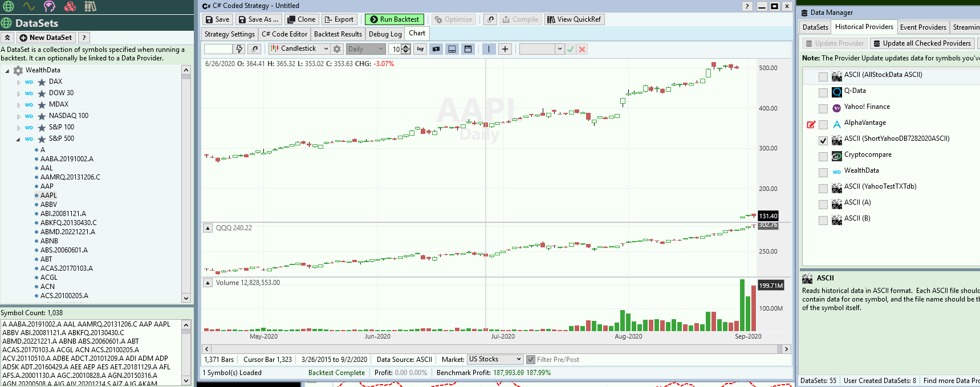980x387 pixels.
Task: Click the highlighted banner icon after log
Action: 436,49
